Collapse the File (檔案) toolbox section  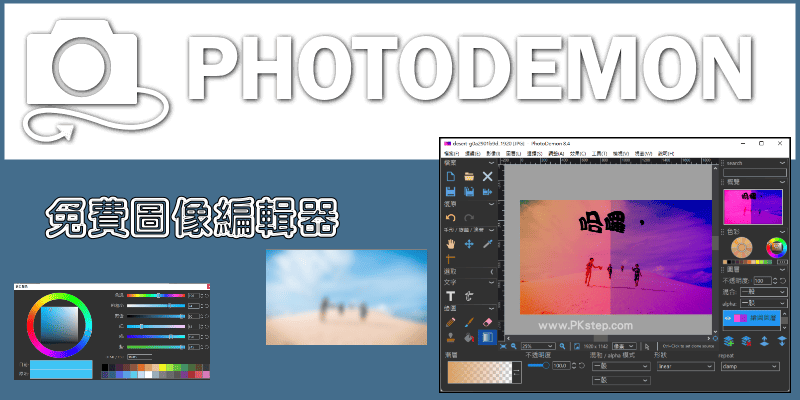[491, 163]
